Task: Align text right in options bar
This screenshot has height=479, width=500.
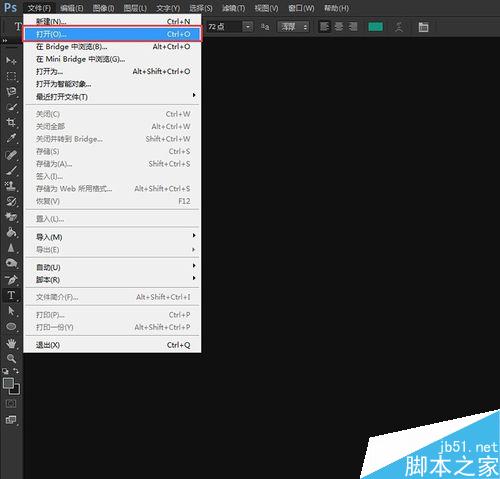Action: click(353, 27)
